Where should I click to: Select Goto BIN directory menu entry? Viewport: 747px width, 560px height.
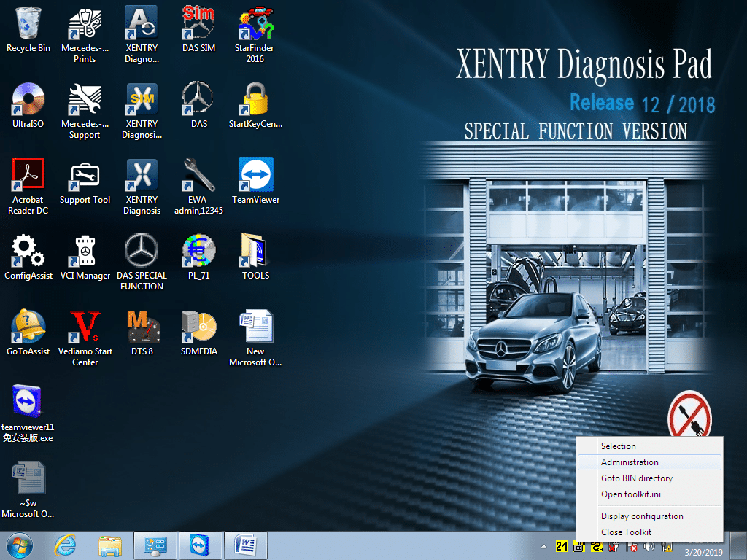click(636, 478)
